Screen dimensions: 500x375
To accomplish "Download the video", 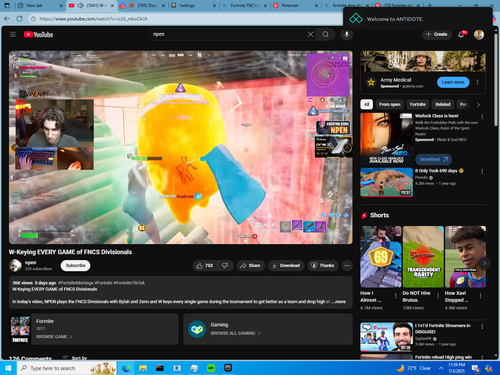I will (x=286, y=266).
